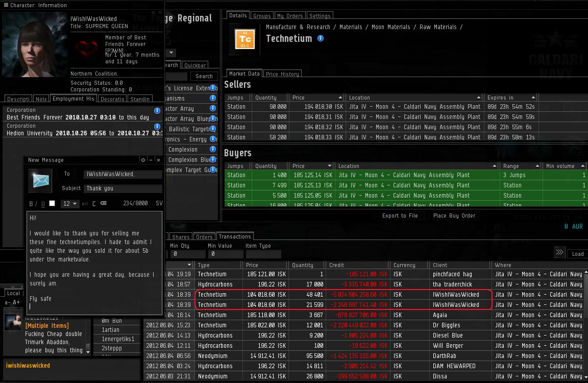Open Technetium item info icon
The width and height of the screenshot is (588, 383).
320,38
